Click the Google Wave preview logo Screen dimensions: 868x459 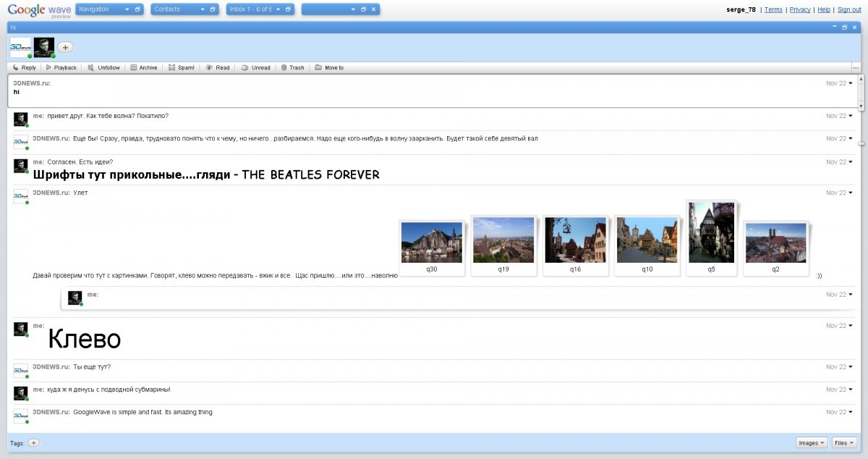point(39,10)
